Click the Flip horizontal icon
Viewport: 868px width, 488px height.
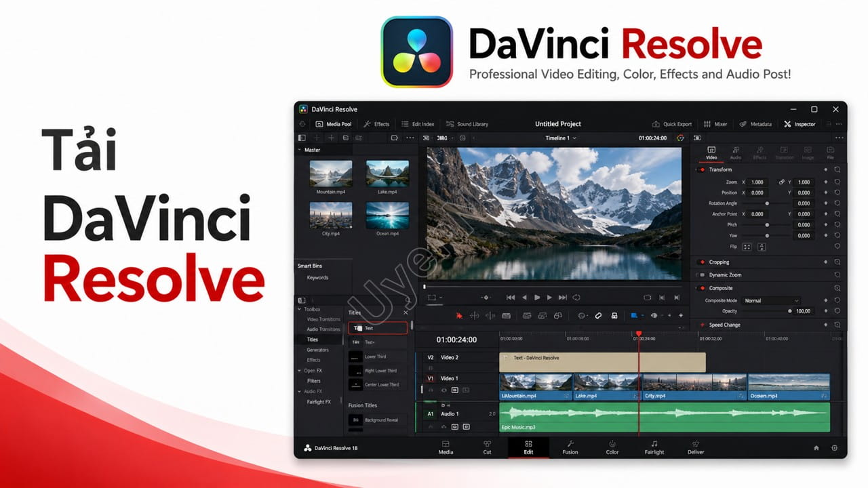[x=747, y=247]
